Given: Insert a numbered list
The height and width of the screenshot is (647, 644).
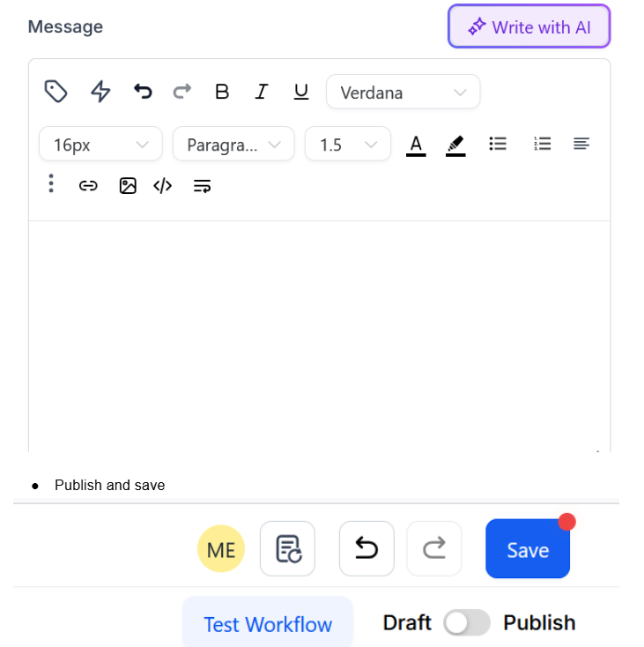Looking at the screenshot, I should 542,144.
